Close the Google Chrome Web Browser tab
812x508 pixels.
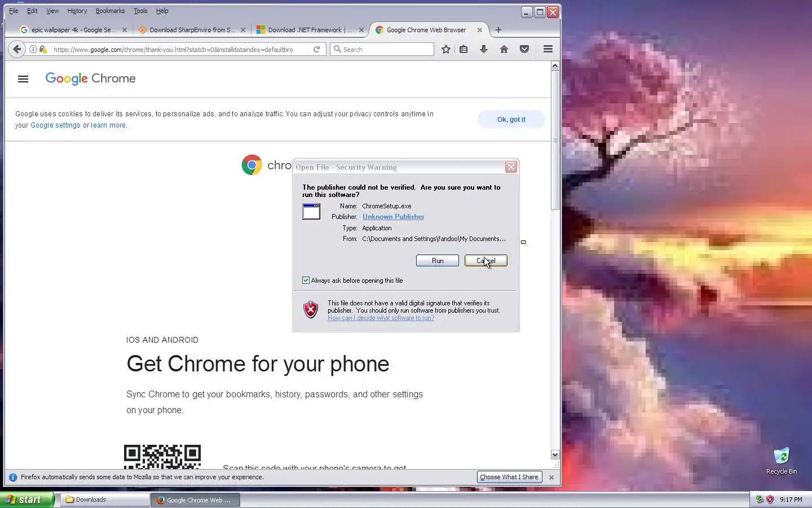pyautogui.click(x=480, y=30)
